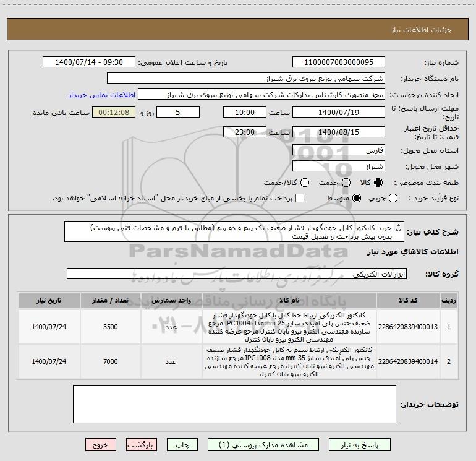Click the شماره نیاز field 1100007003000095
The width and height of the screenshot is (476, 461).
click(x=339, y=62)
